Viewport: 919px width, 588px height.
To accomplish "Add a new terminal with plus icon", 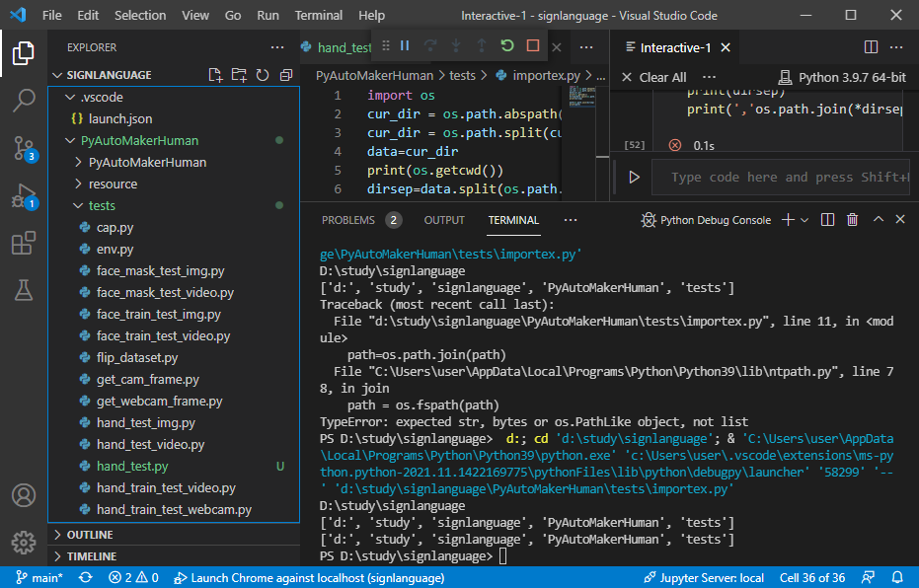I will tap(789, 220).
